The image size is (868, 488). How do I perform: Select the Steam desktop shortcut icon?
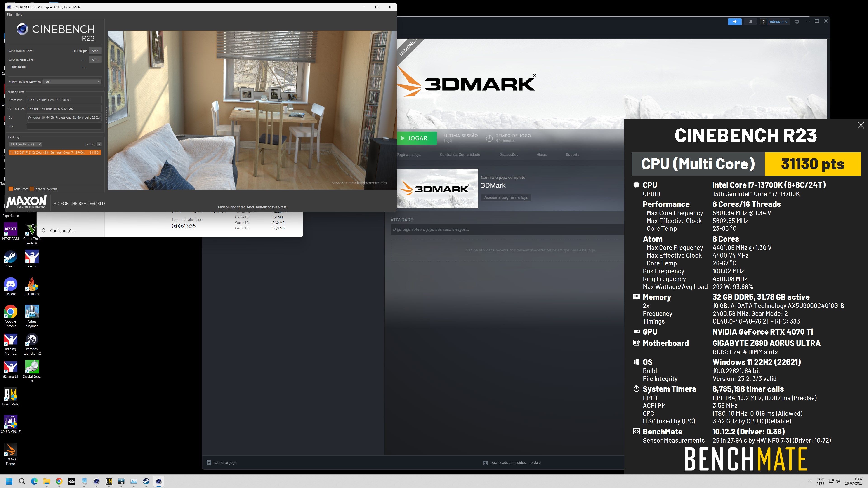[10, 259]
